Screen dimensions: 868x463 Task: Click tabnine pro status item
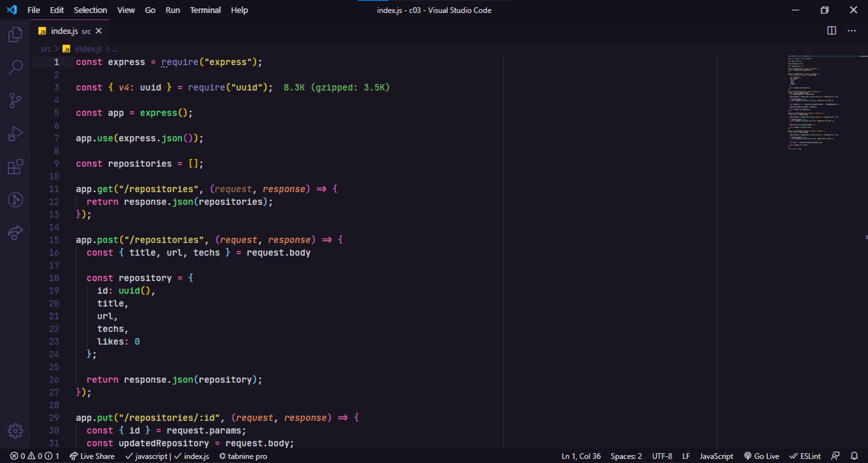pyautogui.click(x=243, y=456)
